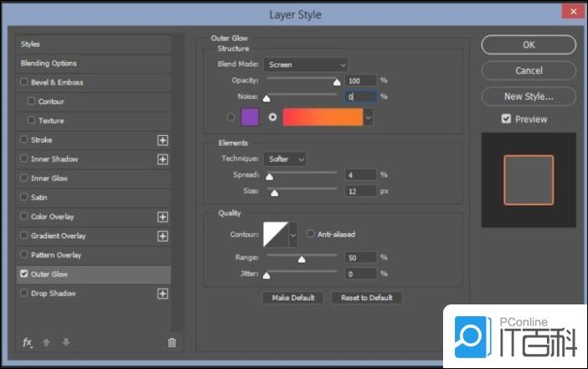Add another Color Overlay via plus icon
This screenshot has width=588, height=369.
[x=162, y=217]
